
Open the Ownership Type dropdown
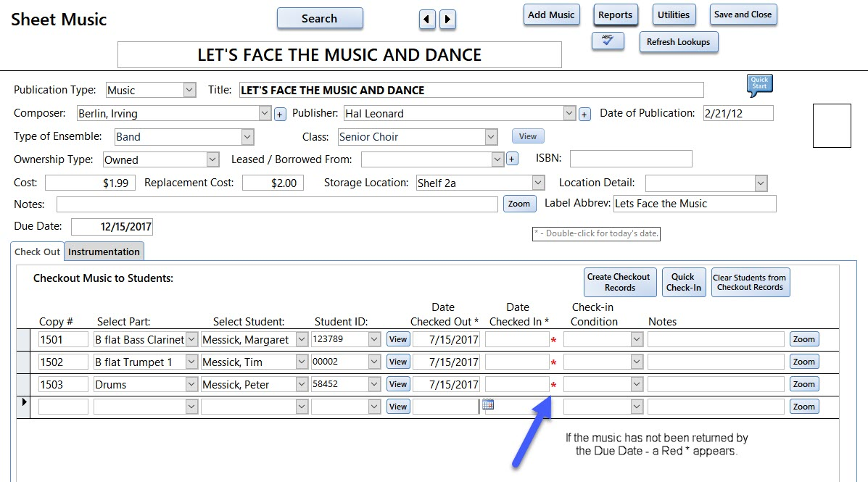[x=212, y=160]
